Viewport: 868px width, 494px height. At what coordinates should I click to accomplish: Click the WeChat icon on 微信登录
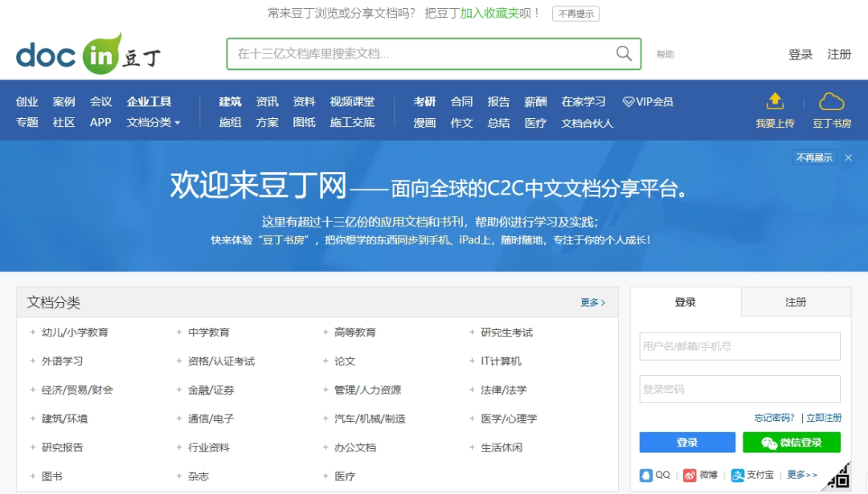click(769, 443)
